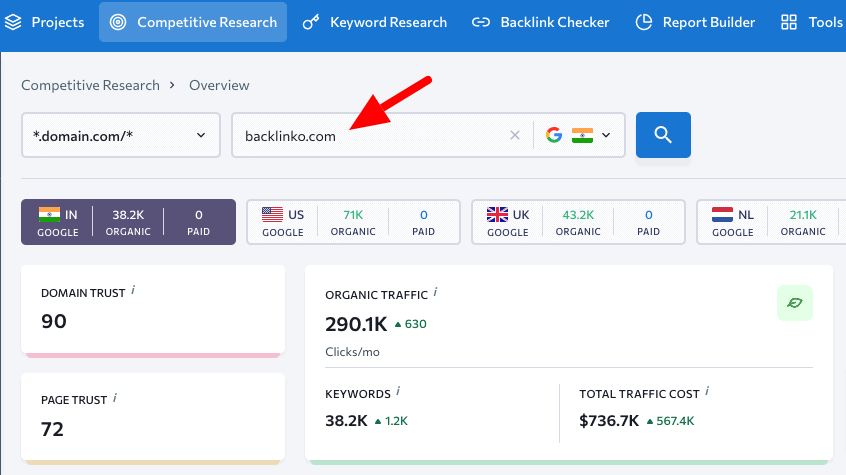
Task: Click the 630 traffic change indicator
Action: [411, 324]
